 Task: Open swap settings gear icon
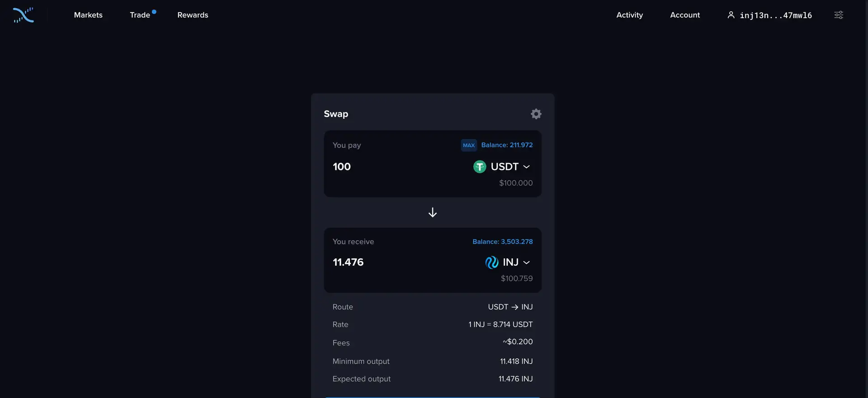(x=536, y=114)
